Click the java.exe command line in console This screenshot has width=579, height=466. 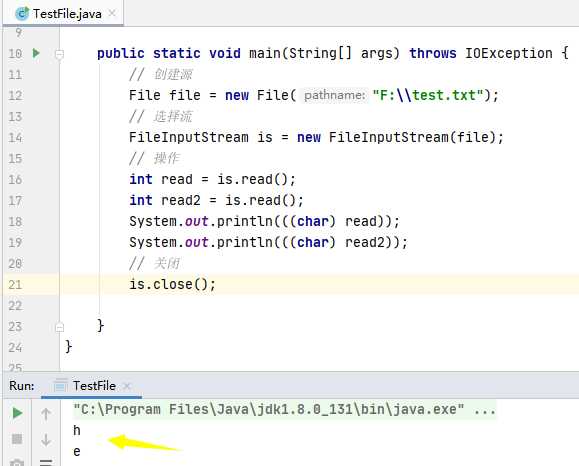coord(285,410)
